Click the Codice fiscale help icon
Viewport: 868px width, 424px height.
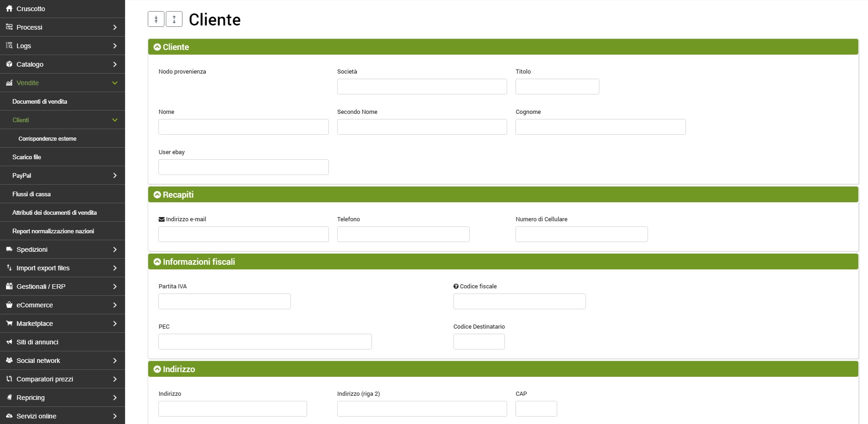coord(456,287)
